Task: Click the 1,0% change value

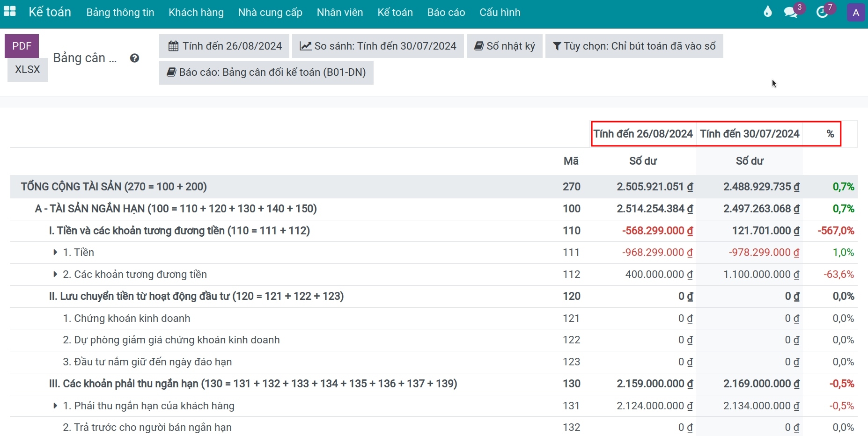Action: point(843,253)
